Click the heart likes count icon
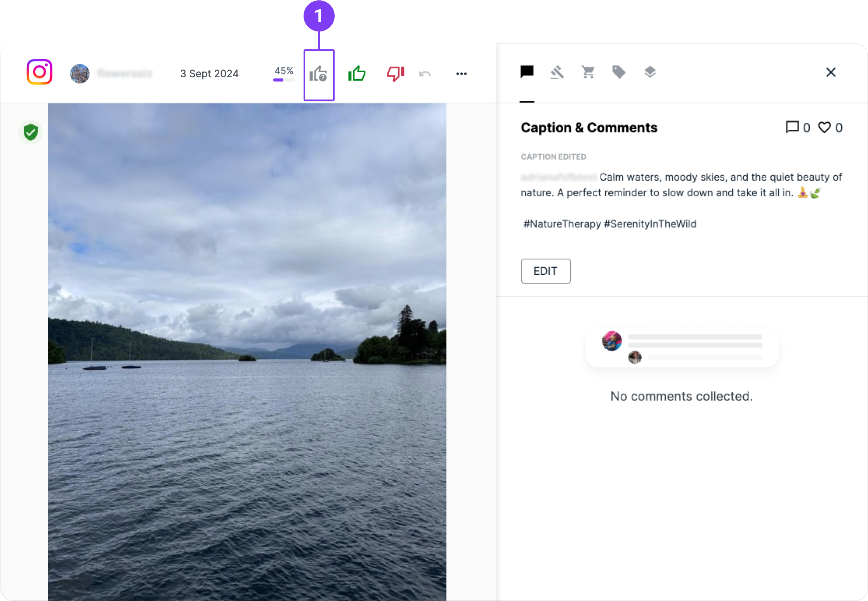 [824, 127]
